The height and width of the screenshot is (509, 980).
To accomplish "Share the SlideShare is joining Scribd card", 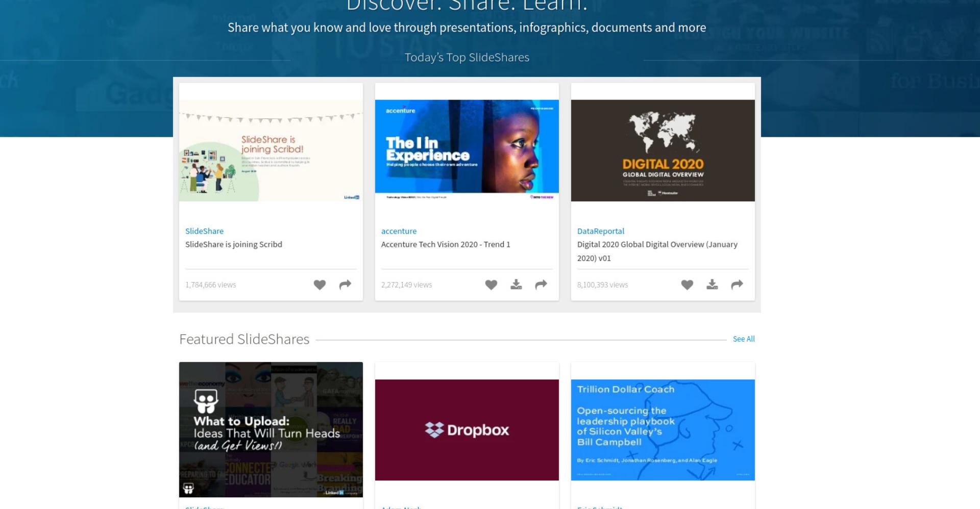I will 345,285.
